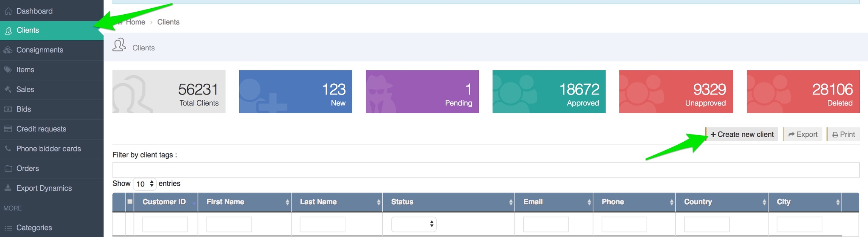Click the Sales gavel icon
Screen dimensions: 868x237
coord(8,90)
